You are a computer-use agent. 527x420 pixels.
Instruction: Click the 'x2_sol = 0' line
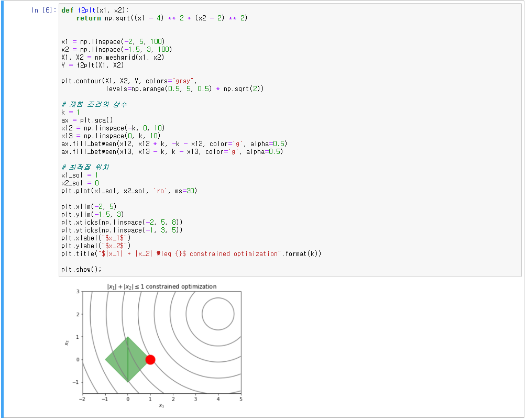coord(80,183)
